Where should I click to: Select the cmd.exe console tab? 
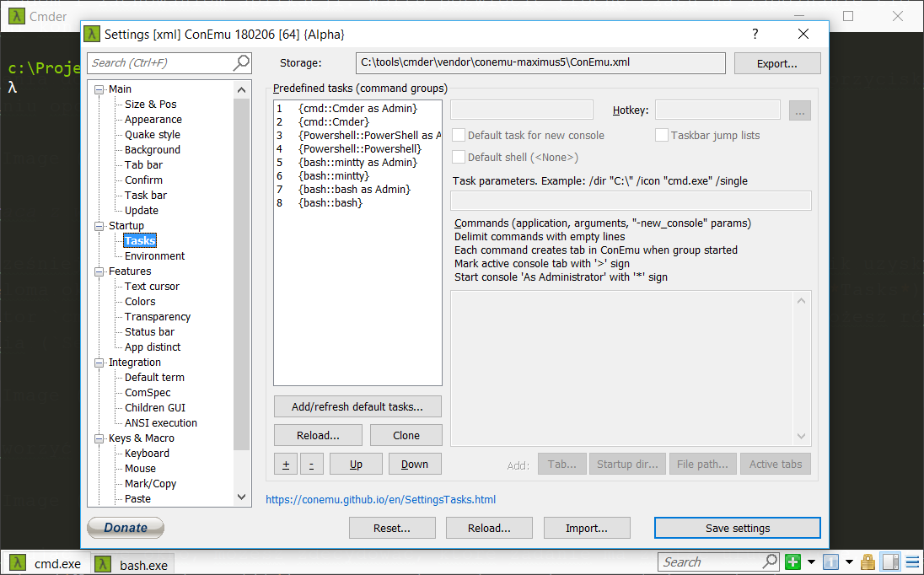tap(47, 564)
